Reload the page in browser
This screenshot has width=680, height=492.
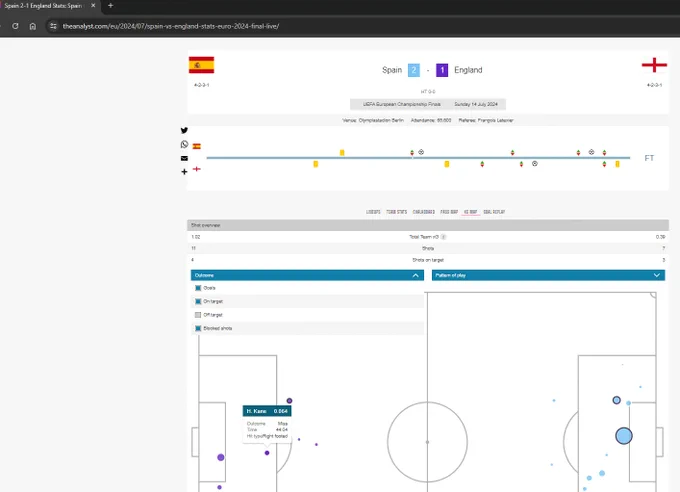pyautogui.click(x=15, y=26)
